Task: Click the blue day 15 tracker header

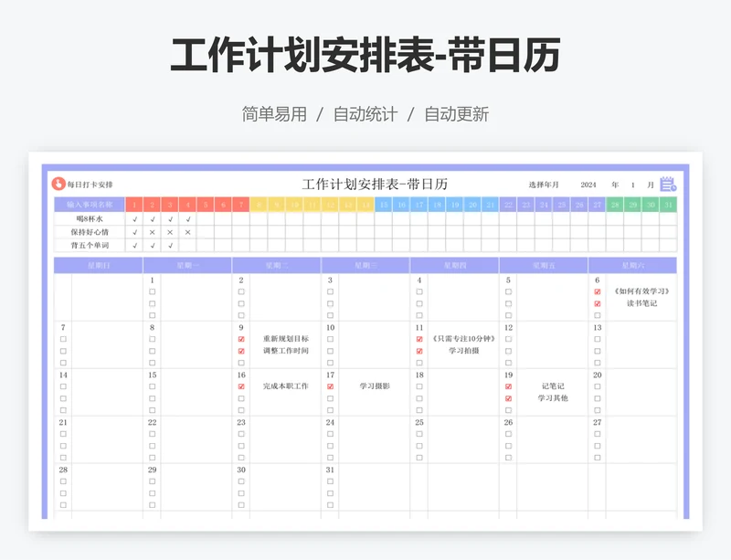Action: coord(384,205)
